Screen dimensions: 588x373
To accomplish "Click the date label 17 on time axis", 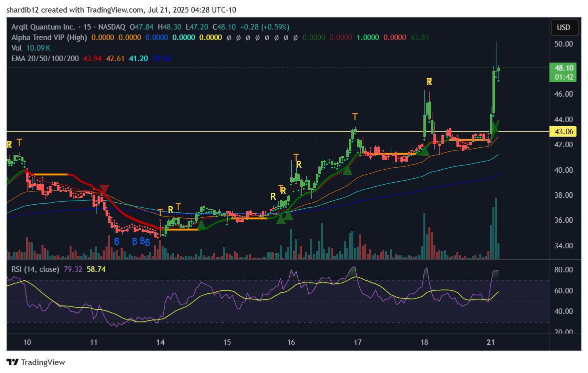I will coord(358,342).
